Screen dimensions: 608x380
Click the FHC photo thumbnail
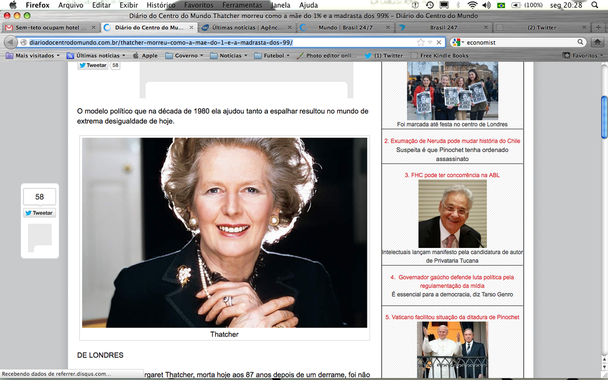pos(452,214)
